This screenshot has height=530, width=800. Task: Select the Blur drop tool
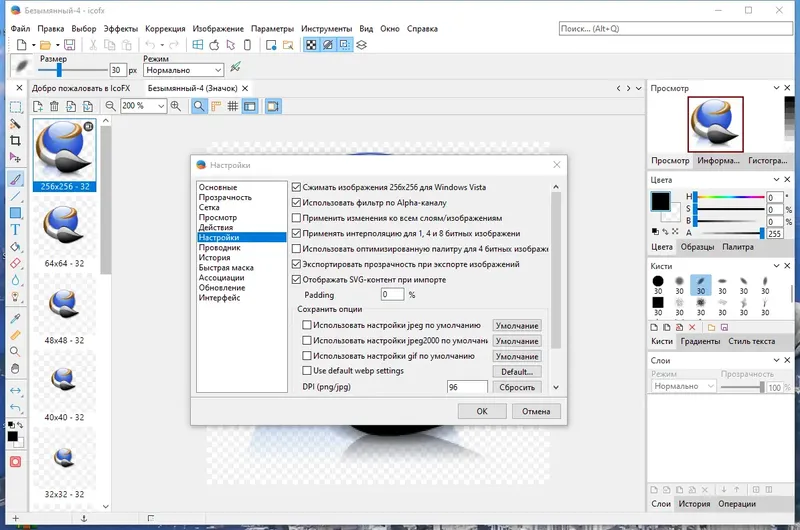pos(15,280)
